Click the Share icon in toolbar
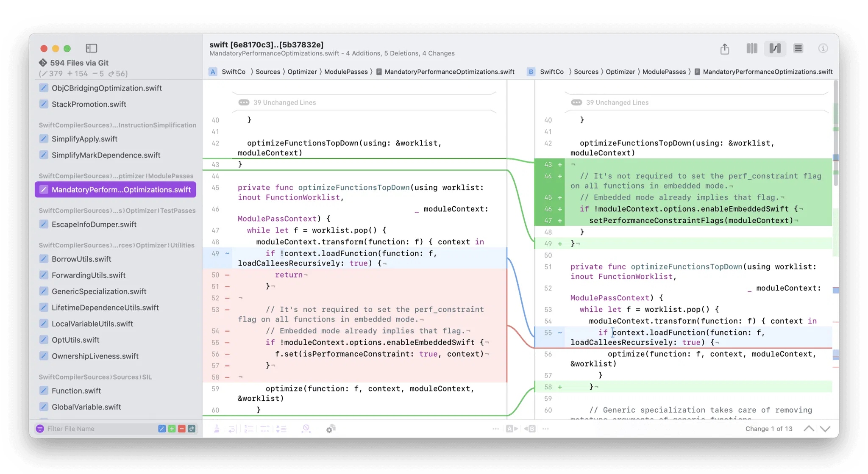 tap(725, 49)
